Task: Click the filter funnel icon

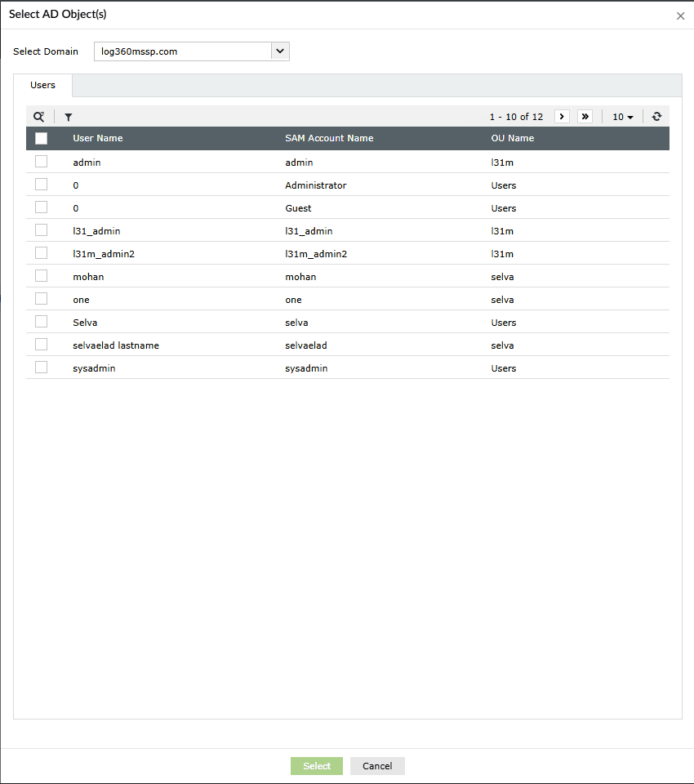Action: [x=69, y=117]
